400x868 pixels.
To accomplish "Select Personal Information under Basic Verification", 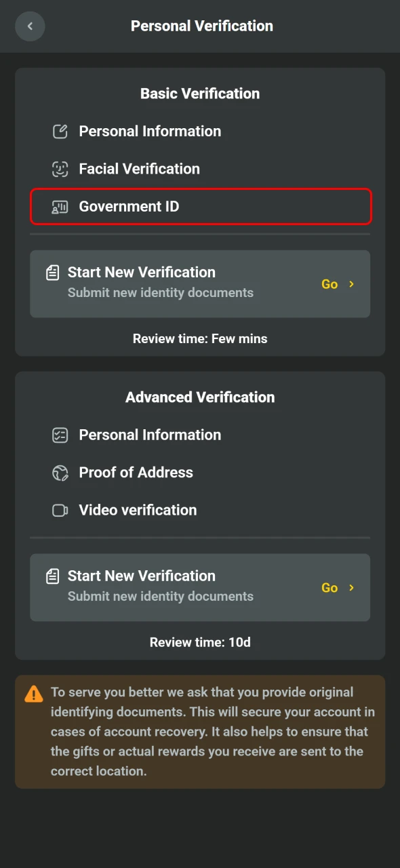I will pos(150,131).
